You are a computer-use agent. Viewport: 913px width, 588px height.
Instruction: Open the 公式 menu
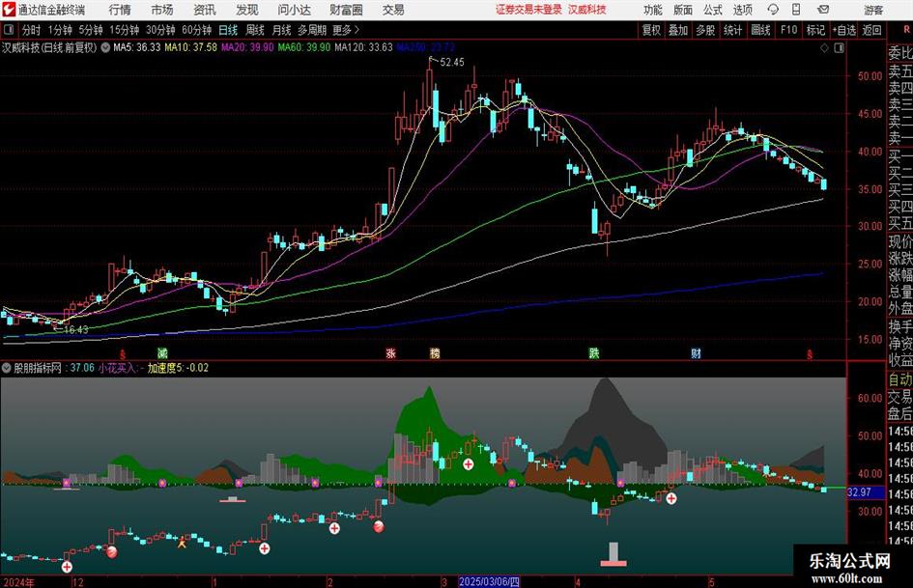712,10
